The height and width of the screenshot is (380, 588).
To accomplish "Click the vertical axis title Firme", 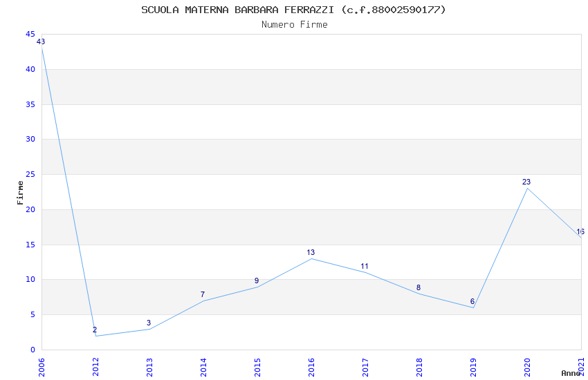I will pos(20,193).
